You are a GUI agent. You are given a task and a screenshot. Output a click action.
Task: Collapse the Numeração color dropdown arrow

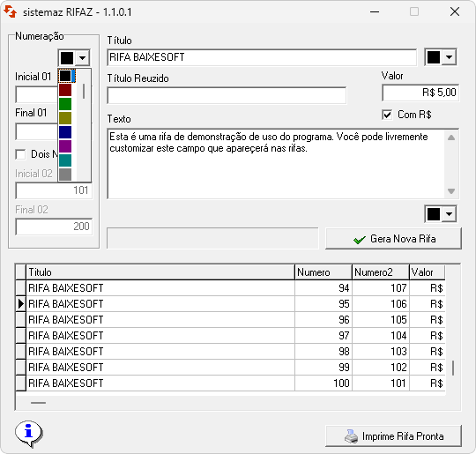tap(82, 57)
